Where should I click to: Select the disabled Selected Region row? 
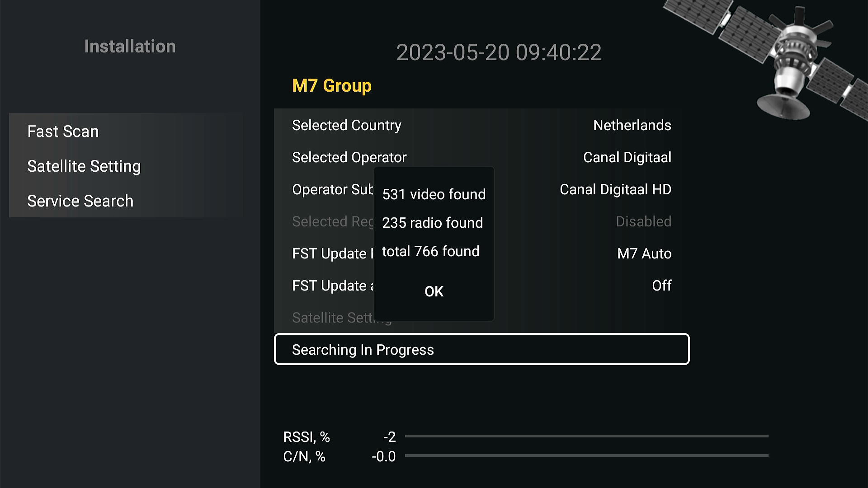pyautogui.click(x=481, y=221)
